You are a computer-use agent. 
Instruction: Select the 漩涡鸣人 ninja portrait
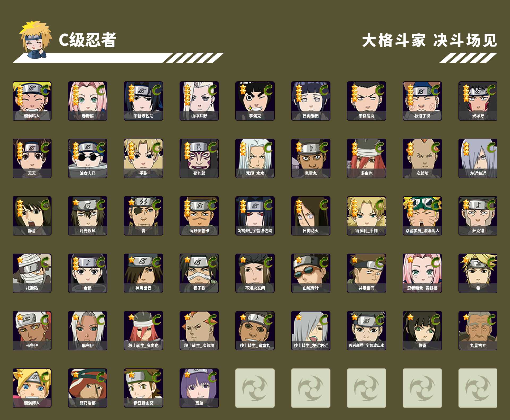point(32,101)
